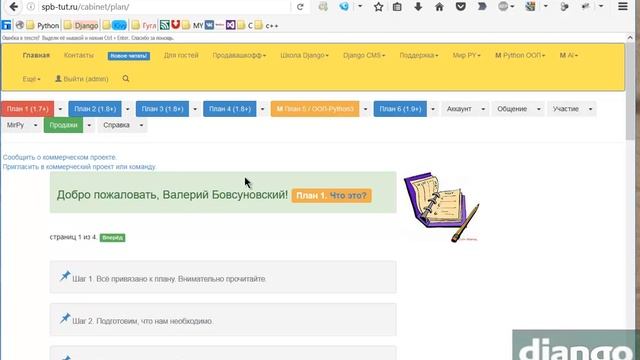
Task: Go back with the browser back arrow
Action: [13, 7]
